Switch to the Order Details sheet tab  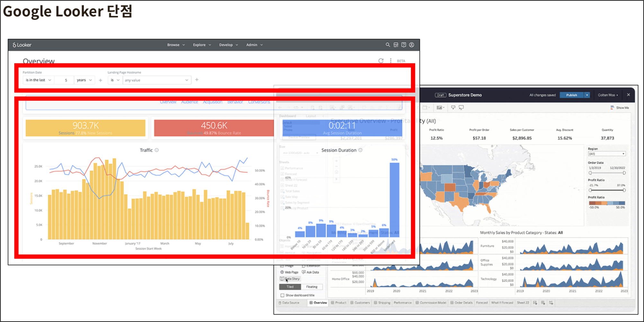[x=461, y=303]
